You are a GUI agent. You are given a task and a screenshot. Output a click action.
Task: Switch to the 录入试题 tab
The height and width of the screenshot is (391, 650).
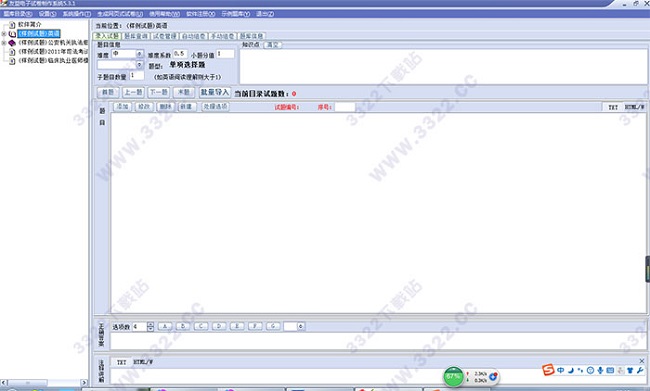pos(107,36)
